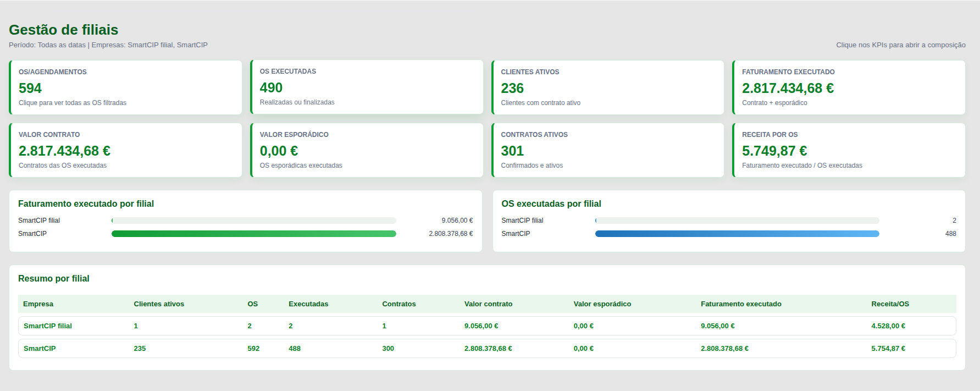Click the Clientes ativos column header

pos(159,304)
